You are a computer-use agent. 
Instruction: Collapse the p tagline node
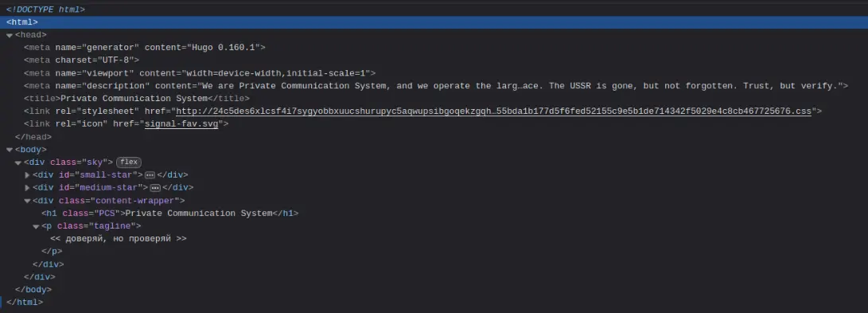click(36, 226)
